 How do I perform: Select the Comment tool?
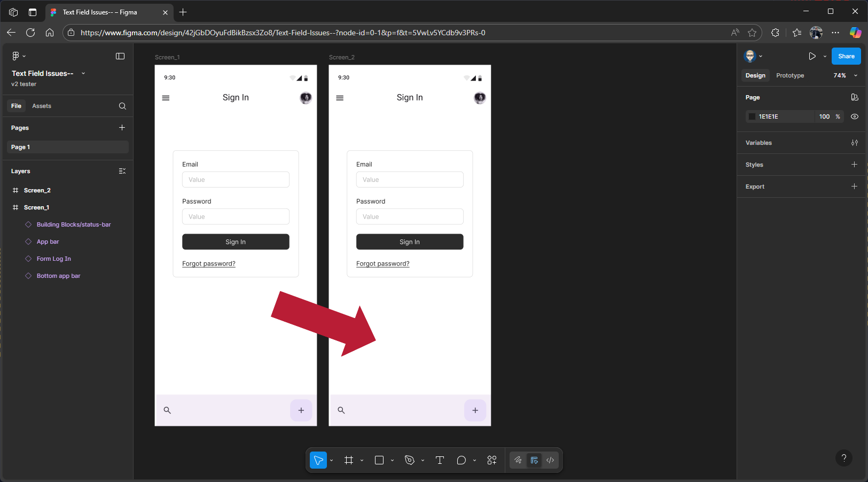tap(462, 460)
